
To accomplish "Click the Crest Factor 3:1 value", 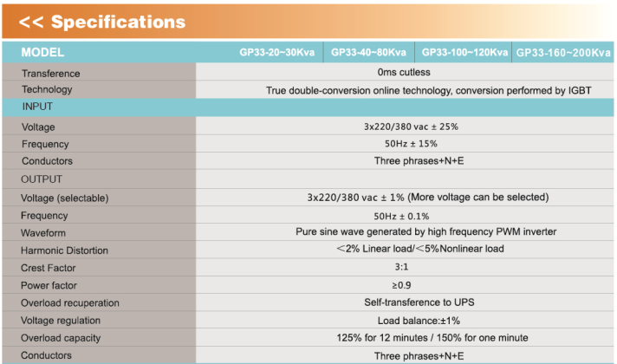I will 401,267.
